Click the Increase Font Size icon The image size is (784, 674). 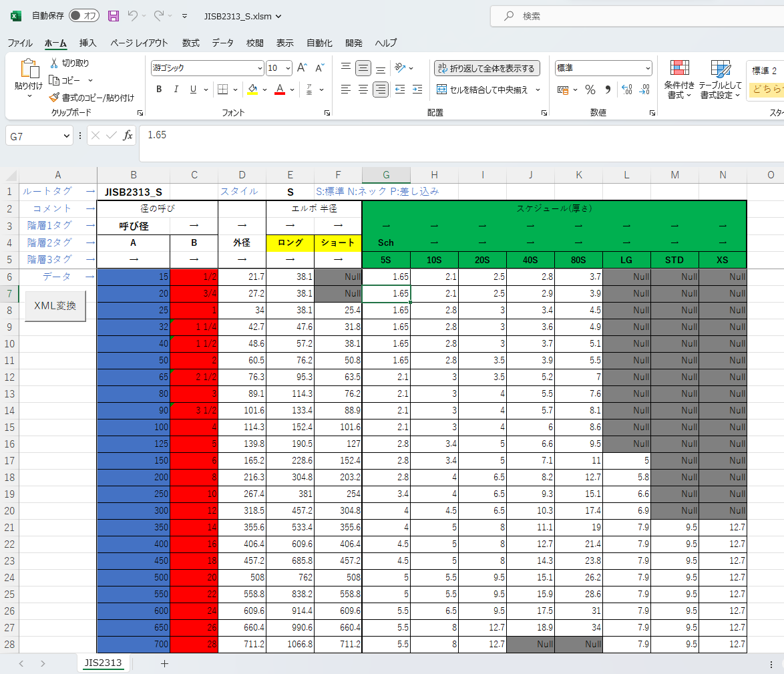click(302, 68)
